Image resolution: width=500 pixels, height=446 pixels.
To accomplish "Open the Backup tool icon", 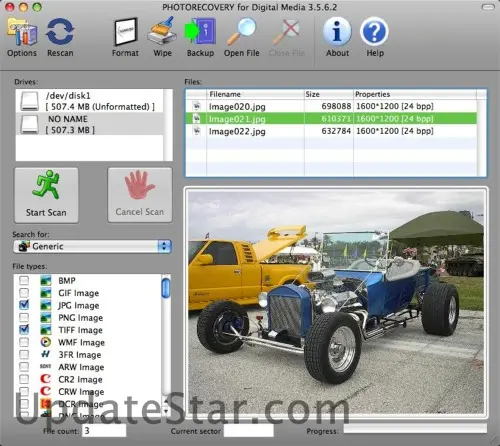I will coord(200,31).
